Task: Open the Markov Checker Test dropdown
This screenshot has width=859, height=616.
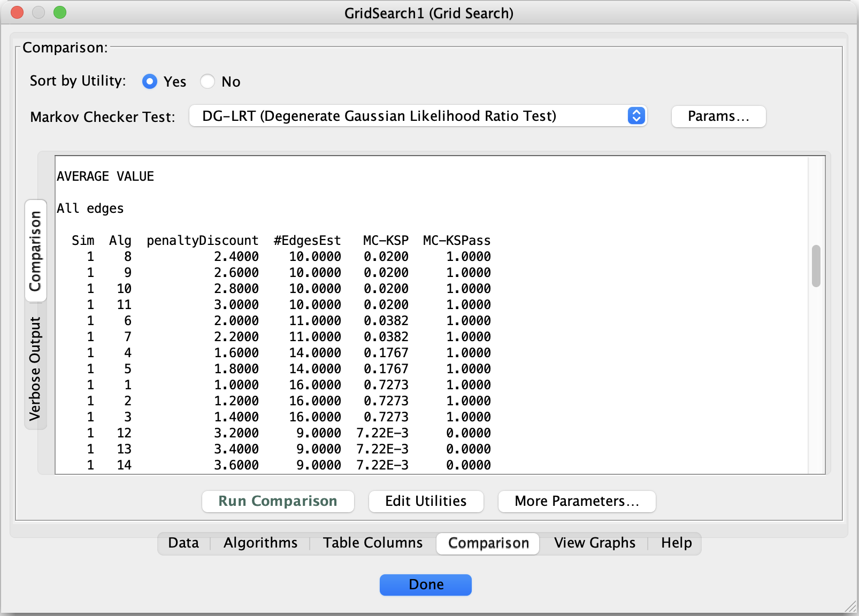Action: (x=418, y=116)
